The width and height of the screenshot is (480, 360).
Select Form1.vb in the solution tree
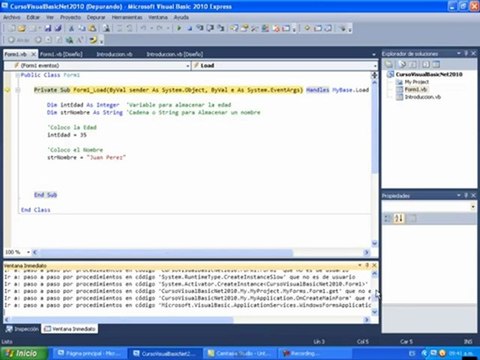pyautogui.click(x=416, y=89)
